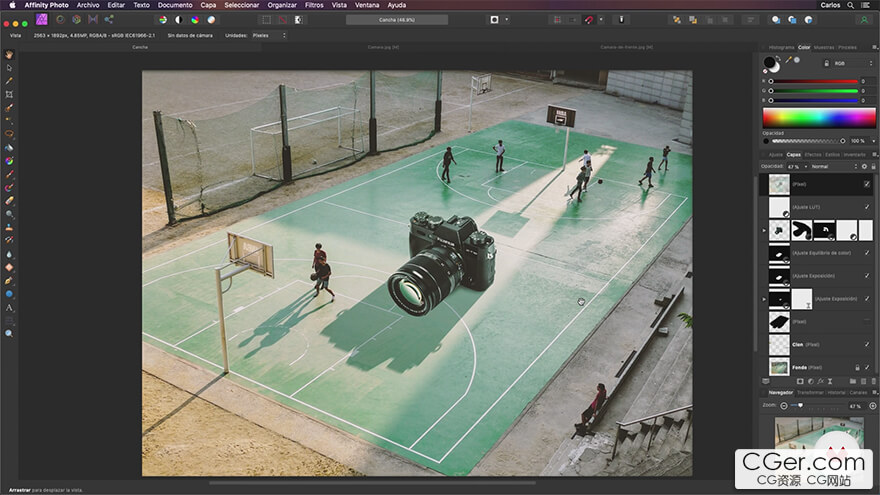Screen dimensions: 880x495
Task: Toggle visibility of Ajuste LUT layer
Action: 867,207
